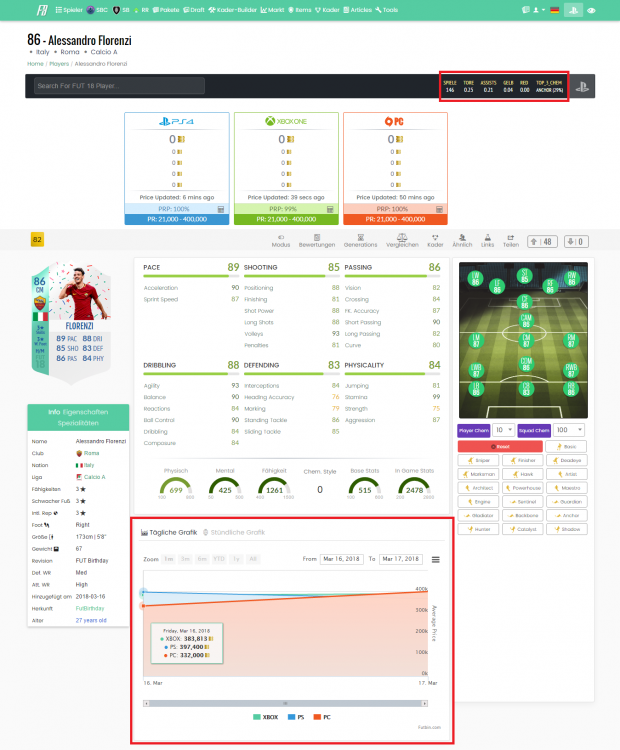Upvote the player with the up arrow

(x=541, y=242)
